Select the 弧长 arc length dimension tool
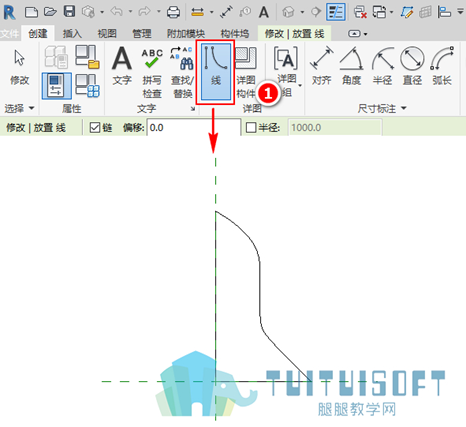The image size is (466, 427). tap(442, 66)
